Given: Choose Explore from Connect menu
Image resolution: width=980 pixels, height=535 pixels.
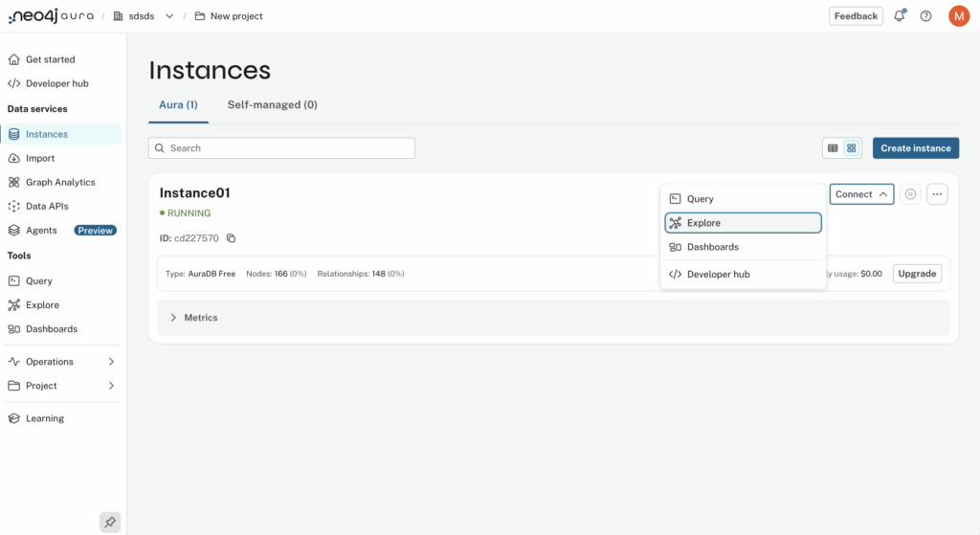Looking at the screenshot, I should [x=743, y=222].
